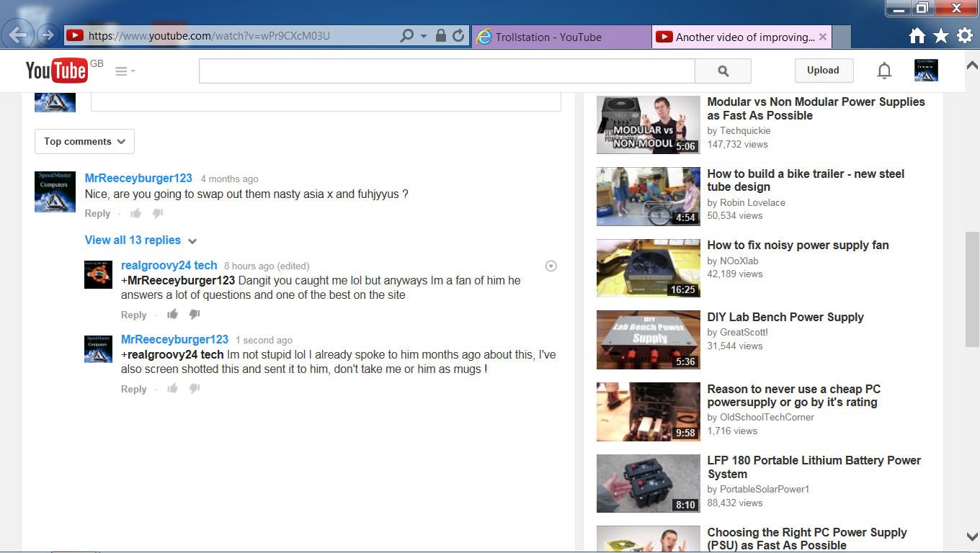Screen dimensions: 980x553
Task: Open 'Reason to never use a cheap PC' title
Action: (x=794, y=395)
